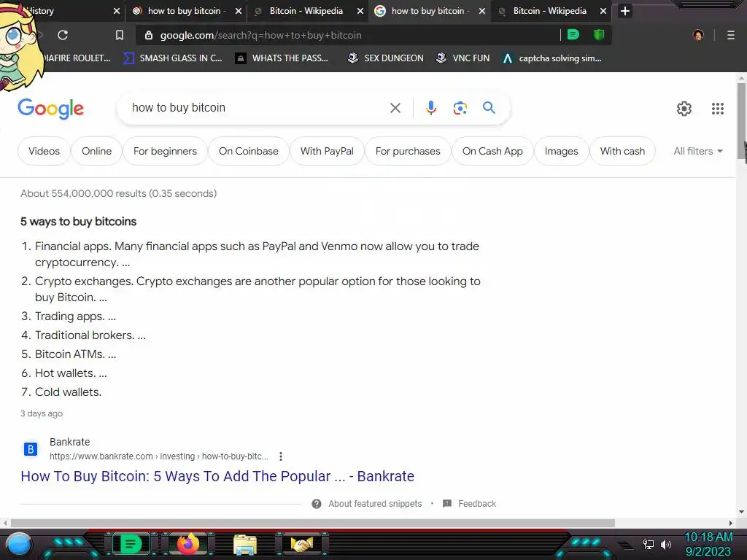This screenshot has height=560, width=747.
Task: Close the first 'how to buy bitcoin' tab
Action: pos(239,11)
